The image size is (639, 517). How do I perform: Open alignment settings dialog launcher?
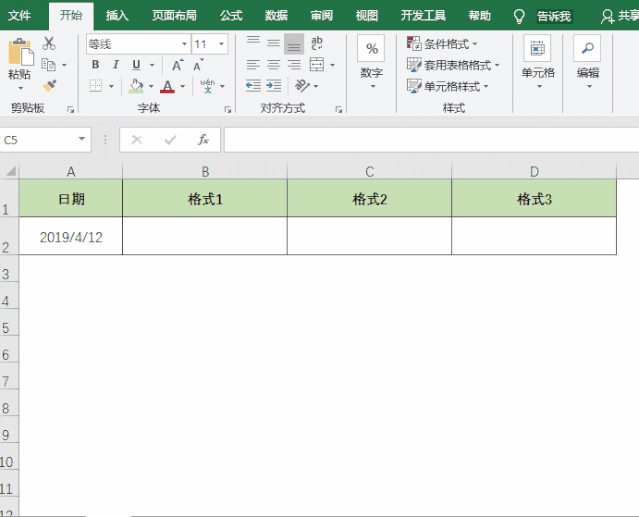click(339, 110)
